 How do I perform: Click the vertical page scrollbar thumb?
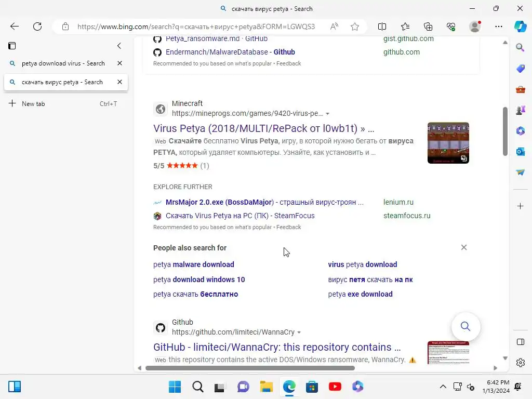point(505,131)
